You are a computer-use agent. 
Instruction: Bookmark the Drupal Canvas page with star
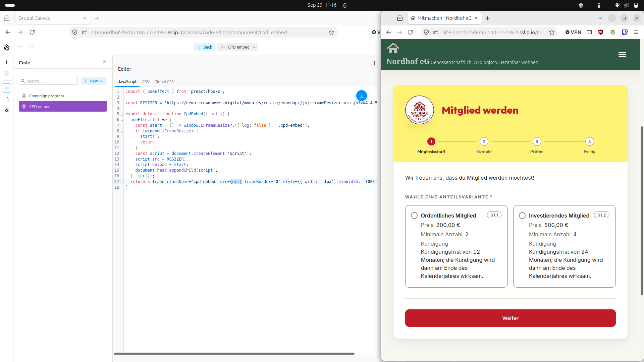pyautogui.click(x=331, y=32)
